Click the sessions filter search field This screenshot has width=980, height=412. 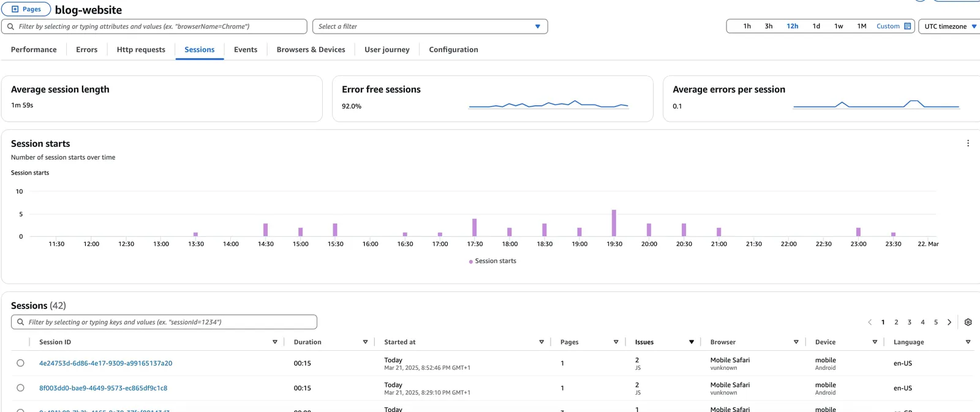click(x=164, y=322)
